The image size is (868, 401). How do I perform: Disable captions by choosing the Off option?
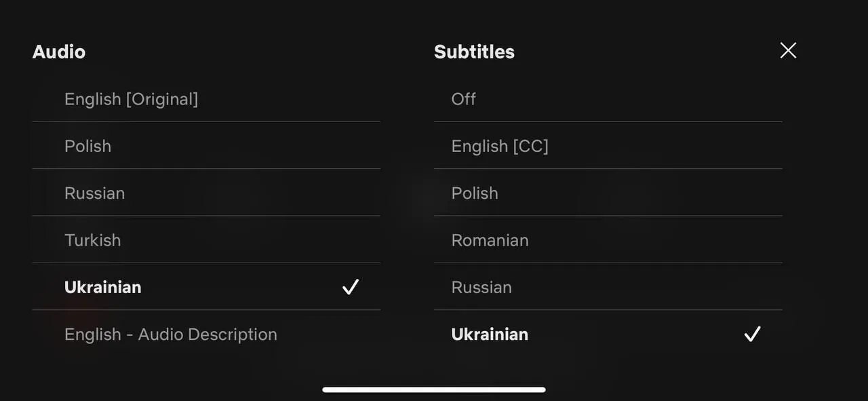[x=463, y=98]
